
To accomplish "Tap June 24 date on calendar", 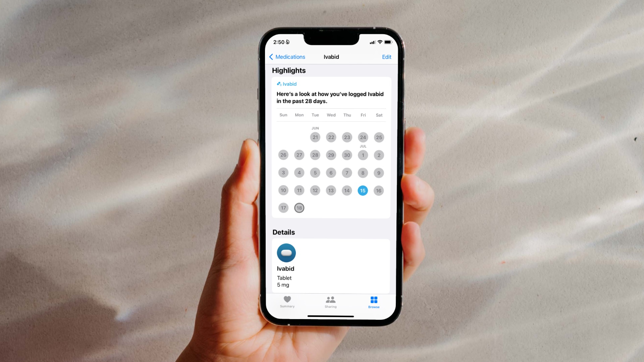I will (x=363, y=137).
